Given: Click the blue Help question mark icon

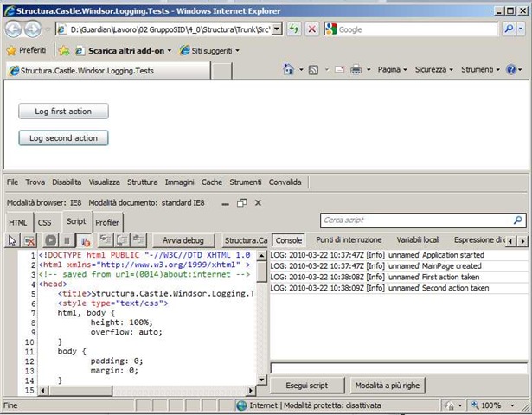Looking at the screenshot, I should 511,69.
